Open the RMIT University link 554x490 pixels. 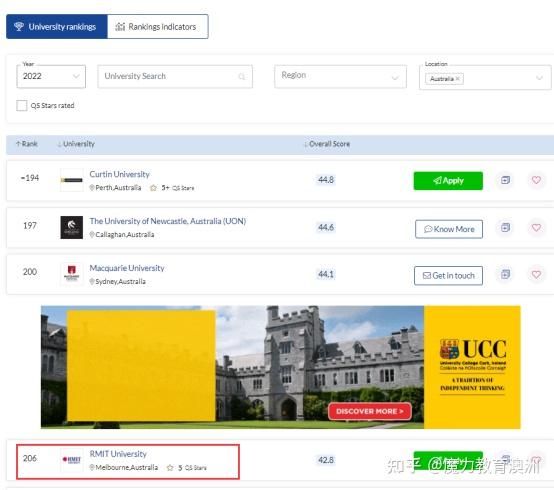(118, 454)
